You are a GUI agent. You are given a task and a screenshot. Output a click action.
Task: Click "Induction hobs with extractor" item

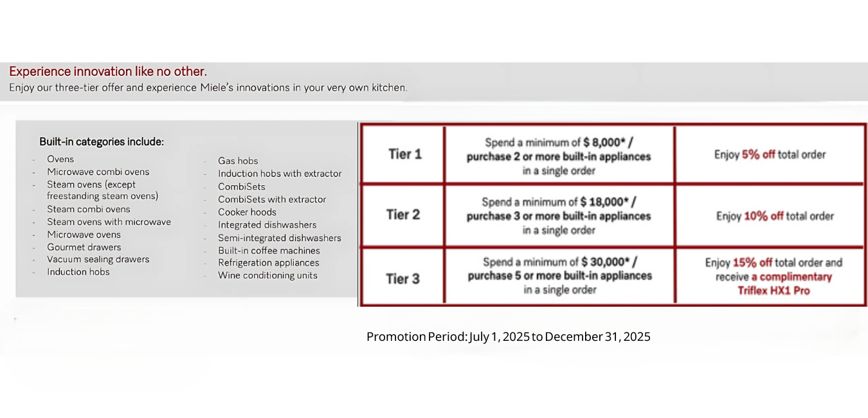(280, 174)
